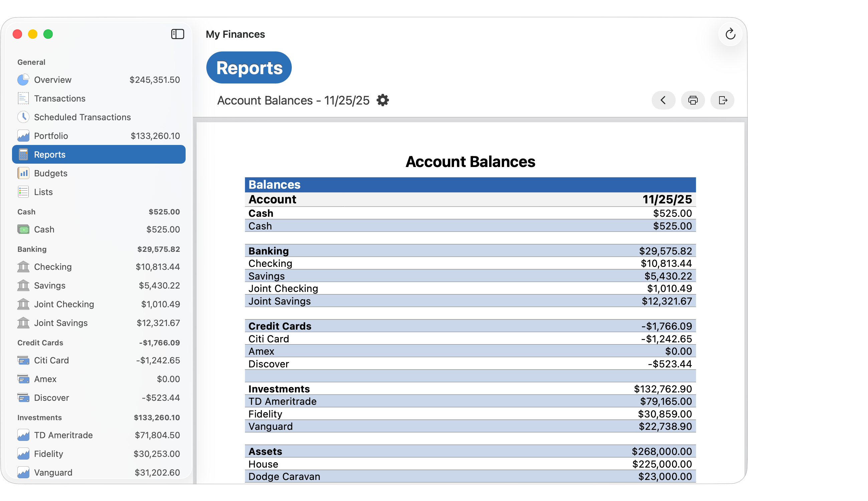This screenshot has width=868, height=501.
Task: Open report settings with gear icon
Action: [x=383, y=100]
